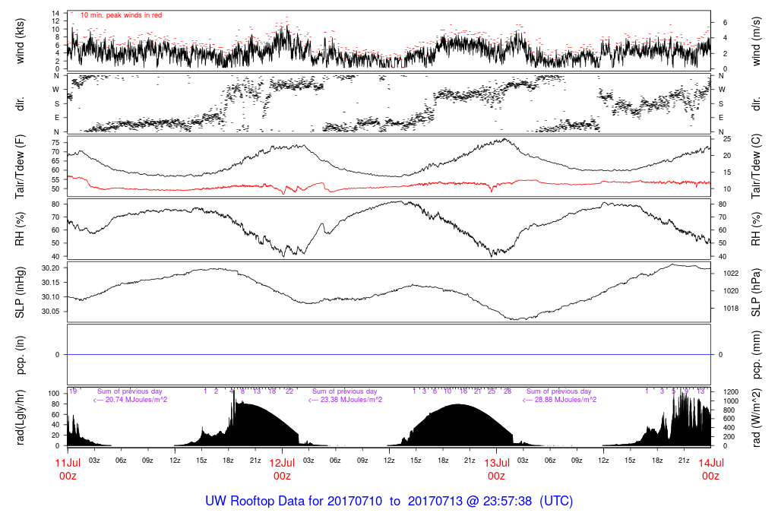
Task: Click the rad(Lgly/hr) axis label
Action: click(x=21, y=416)
